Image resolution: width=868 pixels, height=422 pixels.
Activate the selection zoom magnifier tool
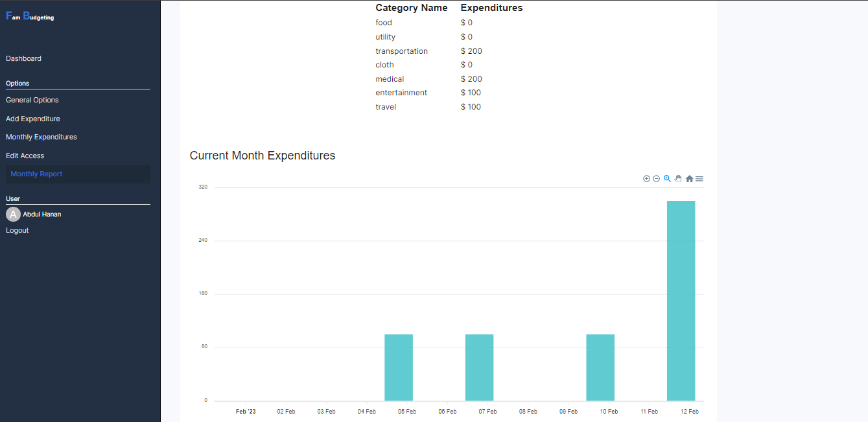667,179
